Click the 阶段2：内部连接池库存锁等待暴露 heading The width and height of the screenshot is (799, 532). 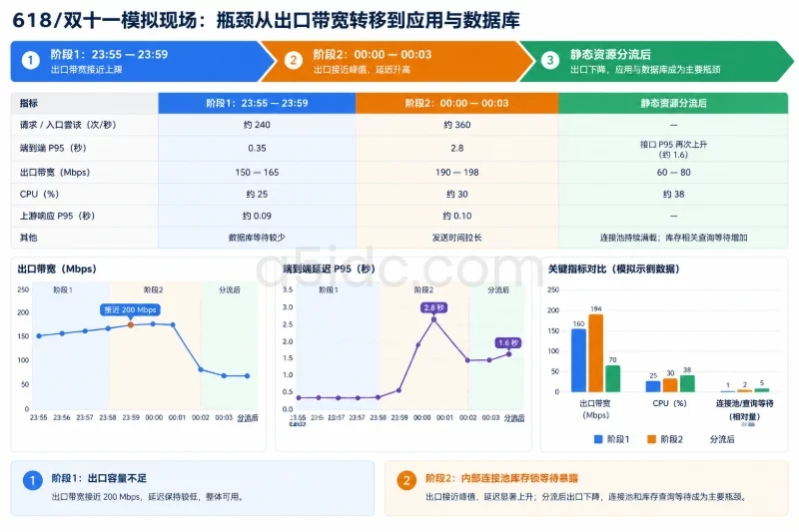501,478
